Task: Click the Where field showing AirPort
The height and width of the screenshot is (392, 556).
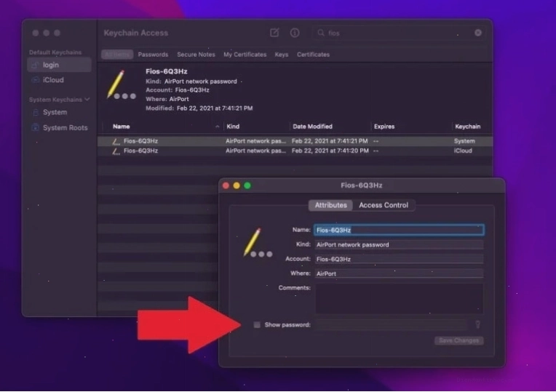Action: pyautogui.click(x=399, y=273)
